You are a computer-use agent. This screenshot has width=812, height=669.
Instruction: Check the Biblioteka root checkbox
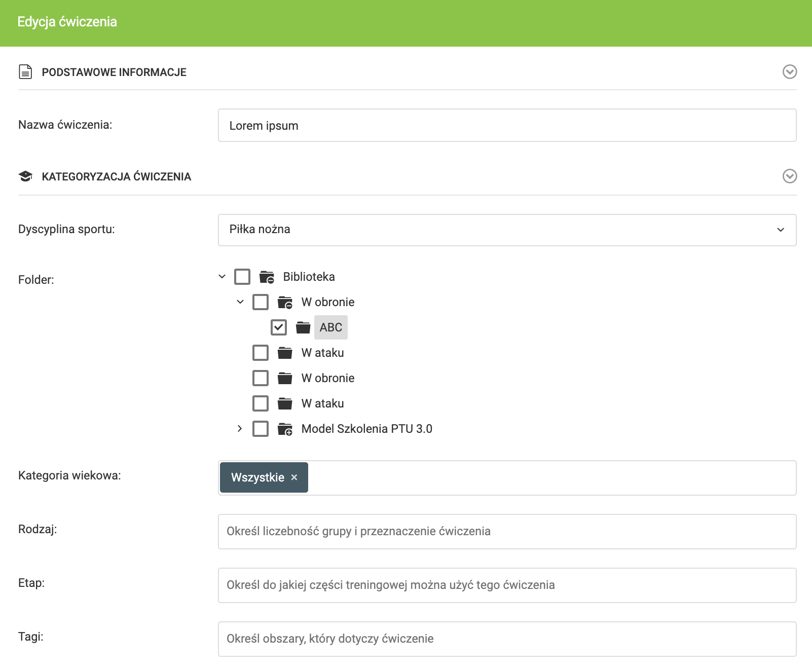coord(242,277)
